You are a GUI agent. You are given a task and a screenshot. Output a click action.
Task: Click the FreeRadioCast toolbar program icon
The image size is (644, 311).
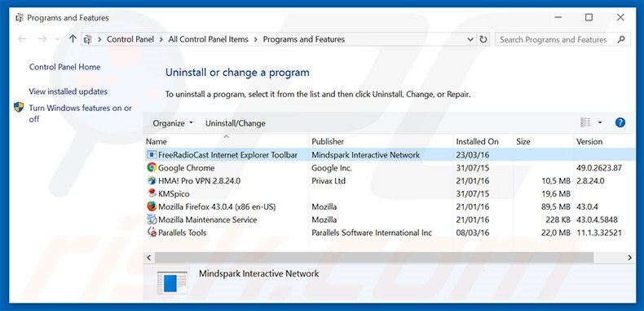click(152, 155)
